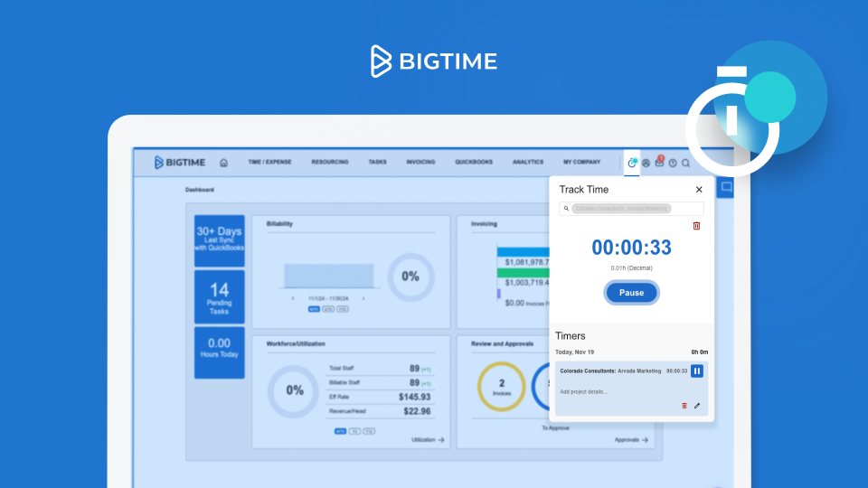
Task: Click the Pause button
Action: tap(632, 293)
